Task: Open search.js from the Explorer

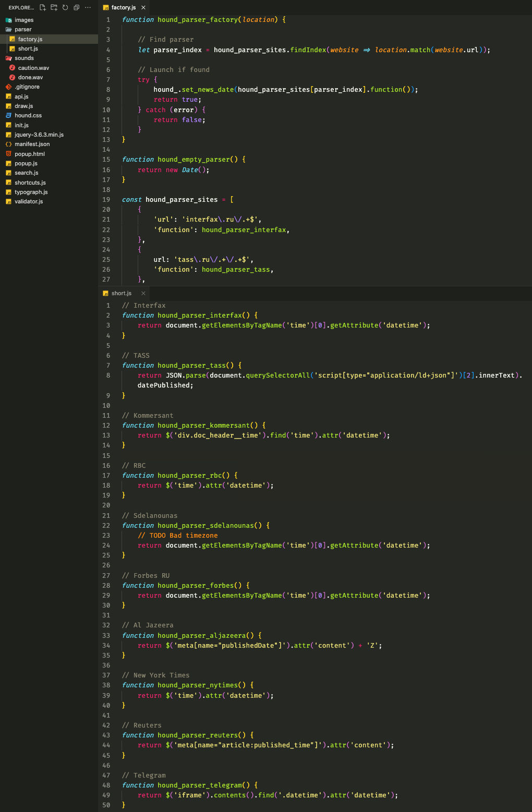Action: tap(49, 173)
